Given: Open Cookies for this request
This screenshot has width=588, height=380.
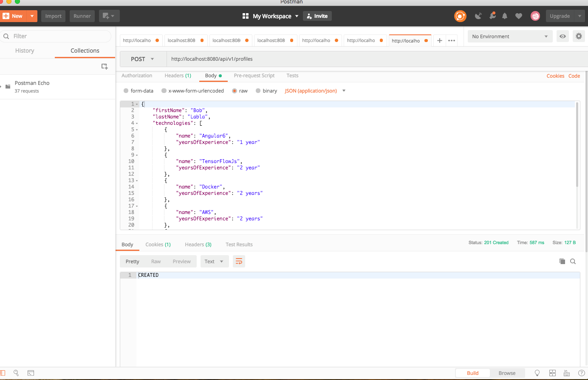Looking at the screenshot, I should click(555, 76).
